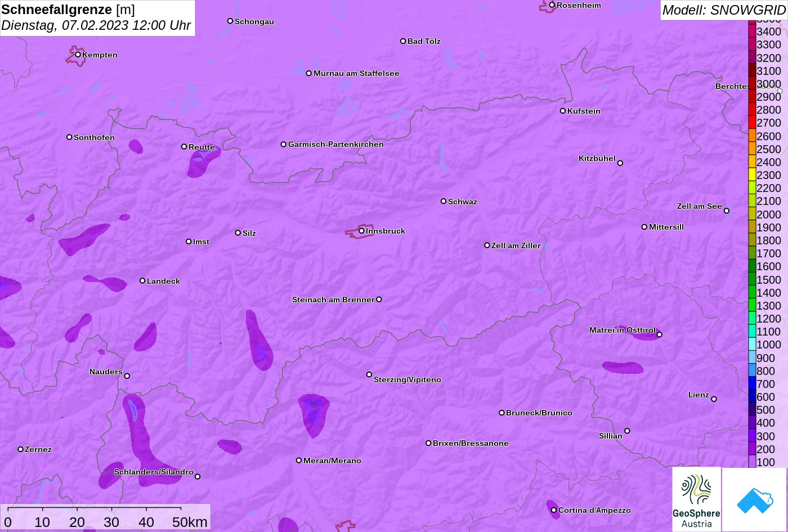This screenshot has height=532, width=788.
Task: Click the "Schneefallgrenze [m]" map title
Action: (68, 10)
